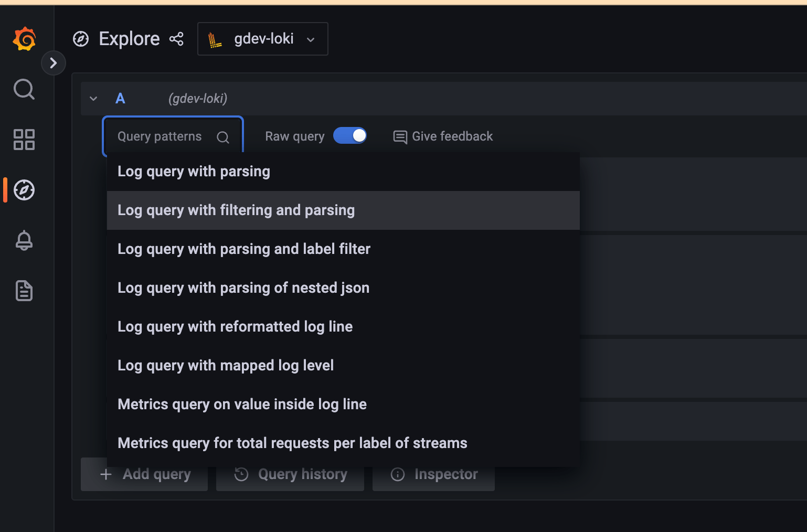This screenshot has height=532, width=807.
Task: Open the Dashboards icon
Action: [24, 140]
